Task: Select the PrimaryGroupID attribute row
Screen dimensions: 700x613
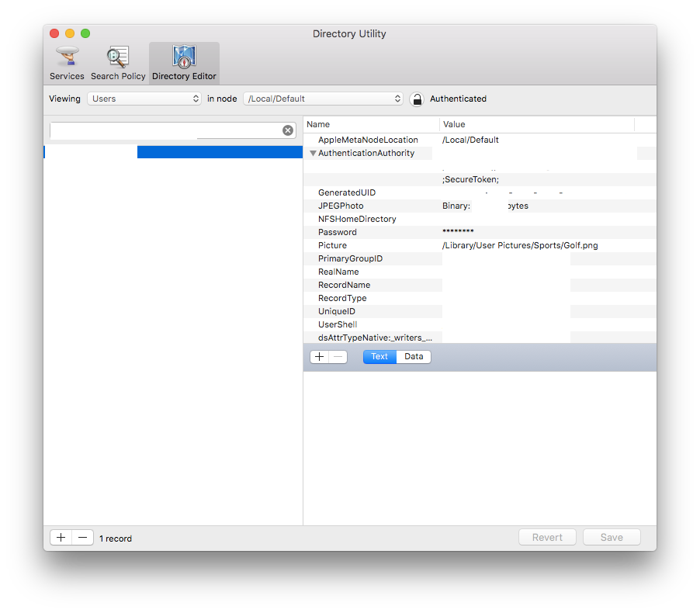Action: (x=480, y=258)
